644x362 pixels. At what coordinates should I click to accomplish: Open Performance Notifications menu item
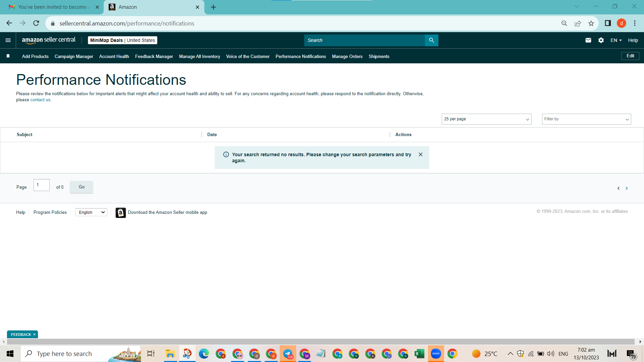301,56
